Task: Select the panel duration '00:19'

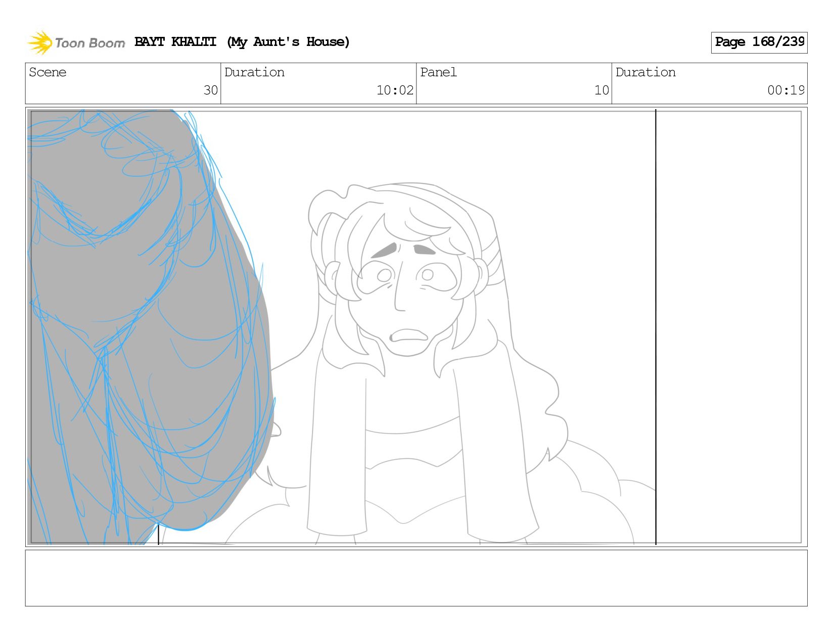Action: pyautogui.click(x=785, y=90)
